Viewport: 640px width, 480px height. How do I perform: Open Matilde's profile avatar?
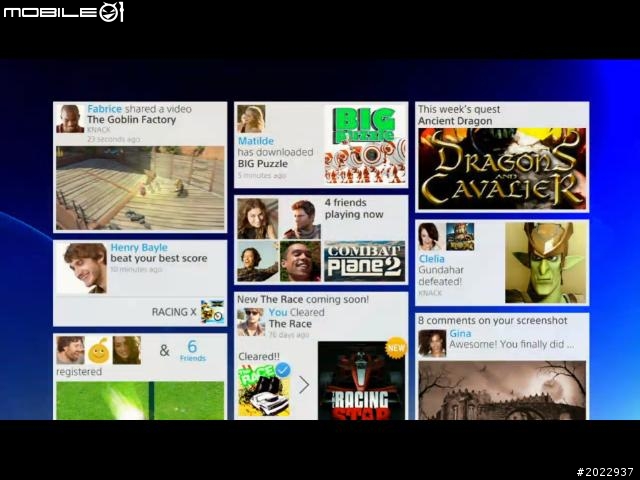[251, 119]
